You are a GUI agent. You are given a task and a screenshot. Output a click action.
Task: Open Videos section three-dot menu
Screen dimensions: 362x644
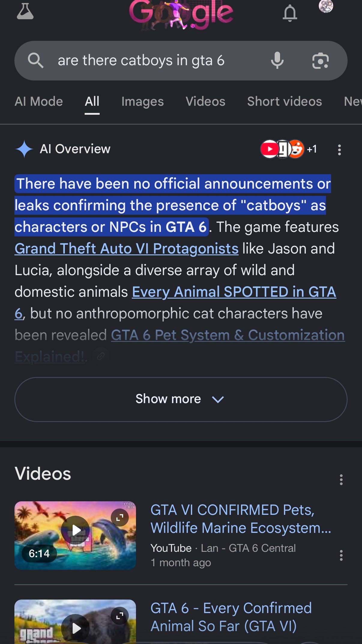[341, 480]
